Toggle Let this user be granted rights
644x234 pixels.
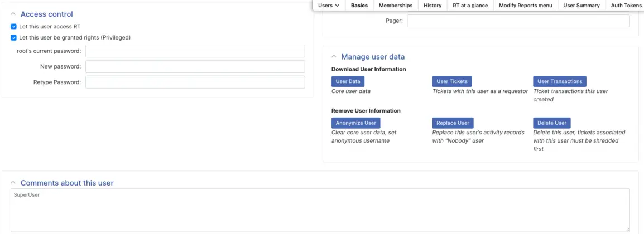coord(14,37)
